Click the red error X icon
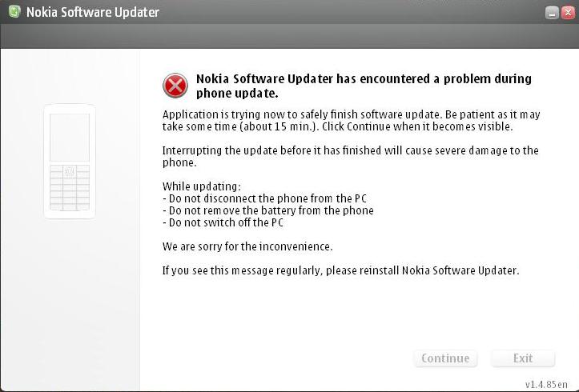The height and width of the screenshot is (392, 579). tap(175, 85)
